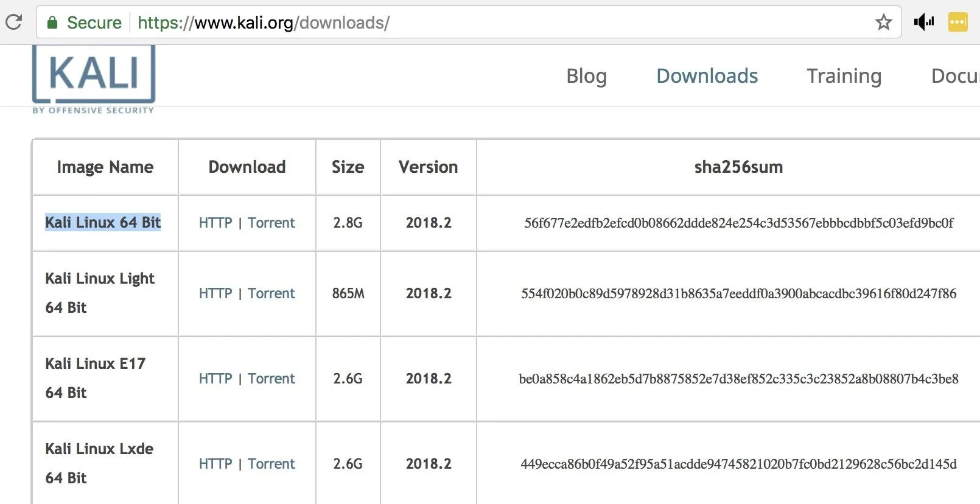Open the Downloads menu item

pos(707,76)
